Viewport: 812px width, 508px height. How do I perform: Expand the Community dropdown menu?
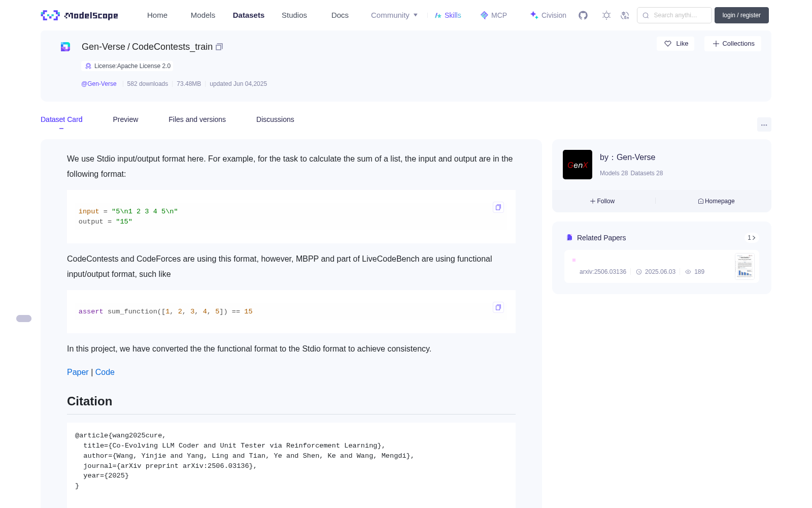394,15
